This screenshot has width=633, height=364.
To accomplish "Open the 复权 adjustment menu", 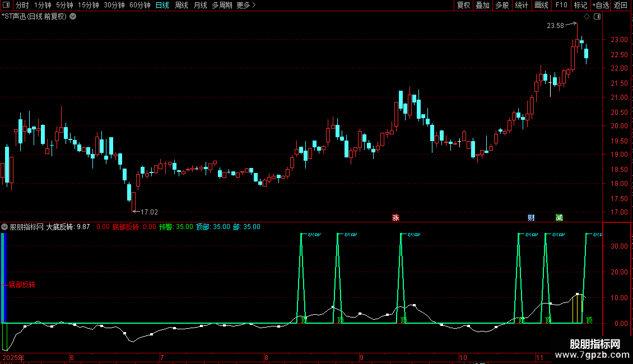I will click(463, 5).
